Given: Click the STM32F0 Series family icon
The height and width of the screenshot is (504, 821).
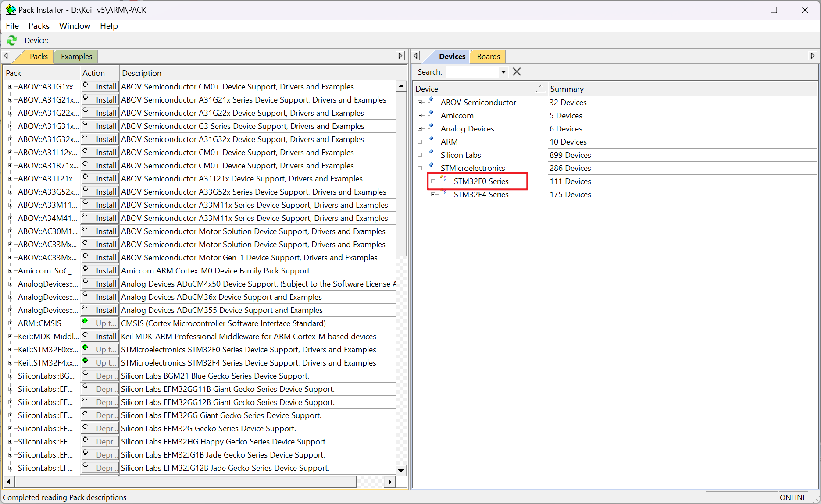Looking at the screenshot, I should coord(443,179).
